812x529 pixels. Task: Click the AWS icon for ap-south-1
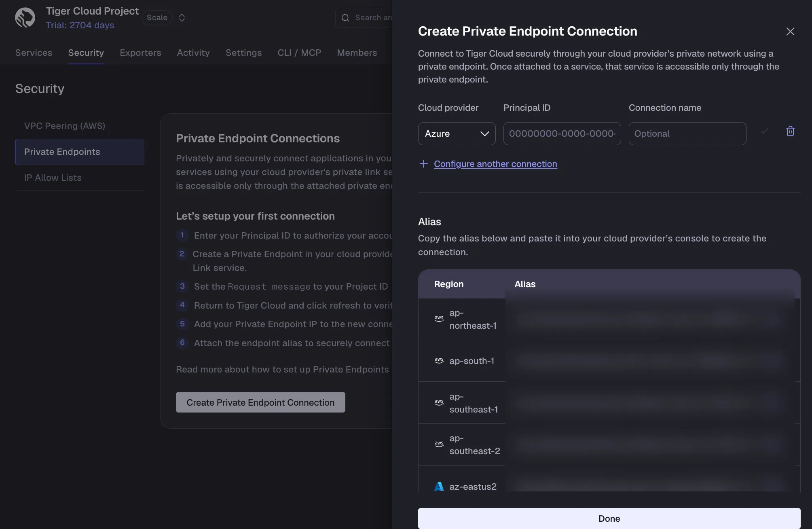tap(439, 361)
